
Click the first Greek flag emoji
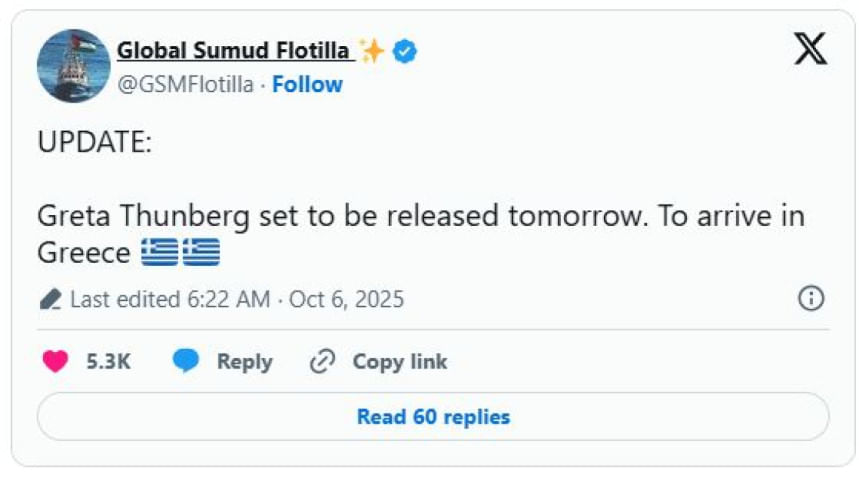159,253
